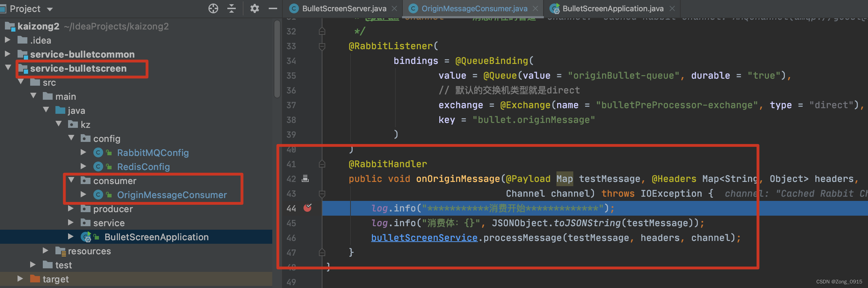Expand the RedisConfig class node

[83, 166]
